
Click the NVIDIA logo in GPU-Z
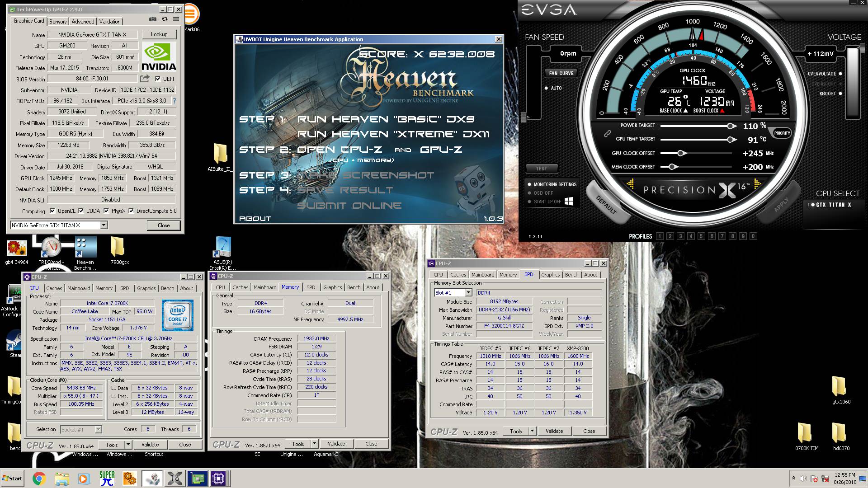[159, 56]
